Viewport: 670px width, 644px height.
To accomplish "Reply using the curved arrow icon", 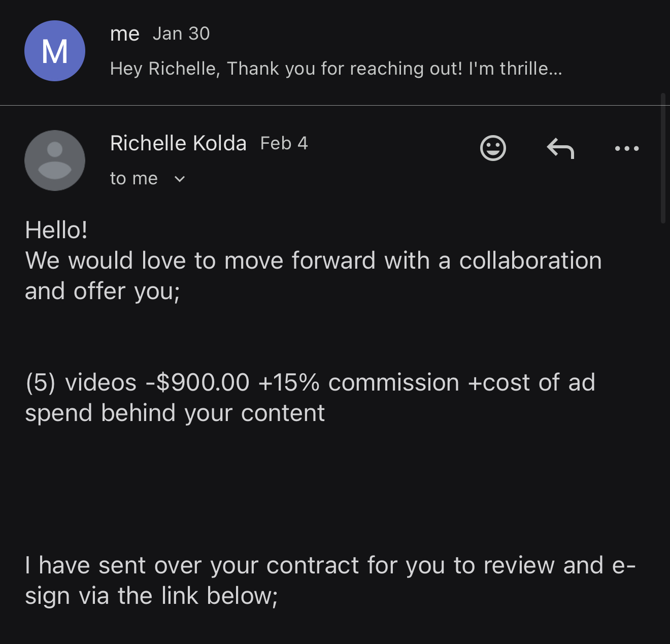I will tap(560, 148).
